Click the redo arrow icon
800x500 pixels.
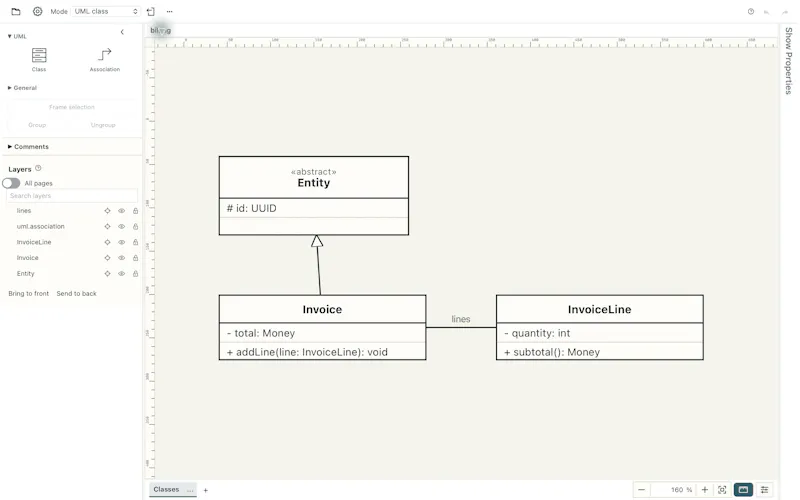click(x=785, y=12)
